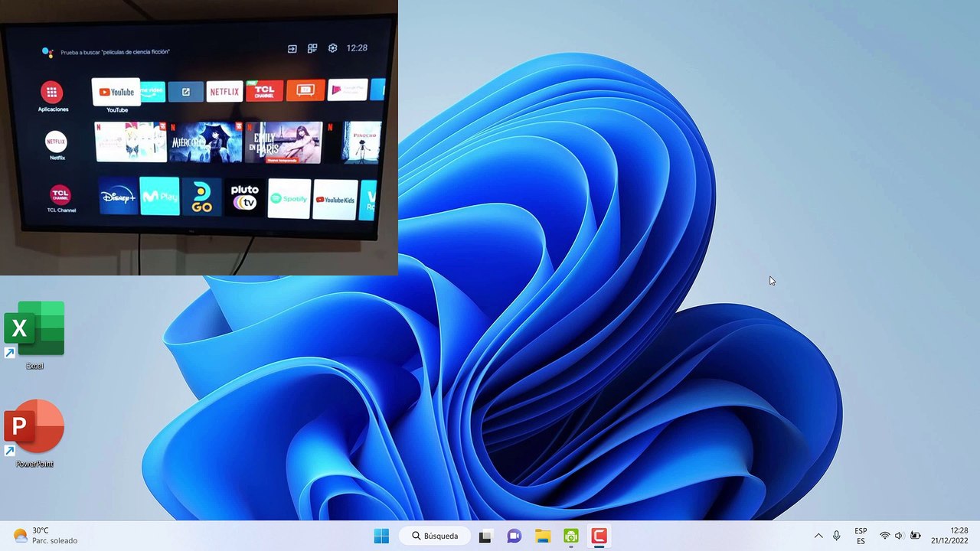Open the green Android app in taskbar
980x551 pixels.
pos(571,536)
